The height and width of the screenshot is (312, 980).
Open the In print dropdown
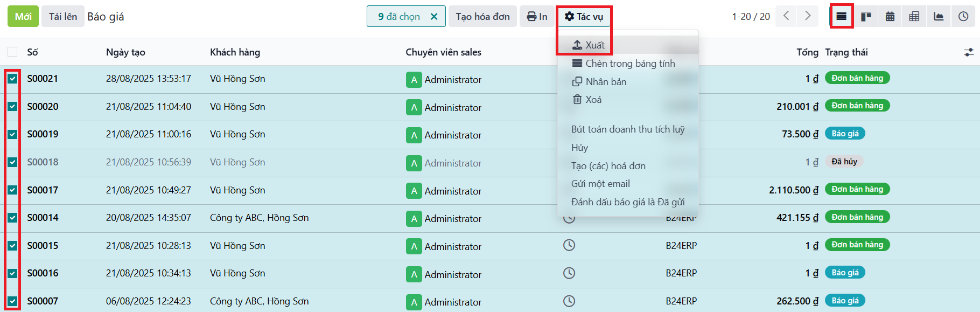[537, 17]
